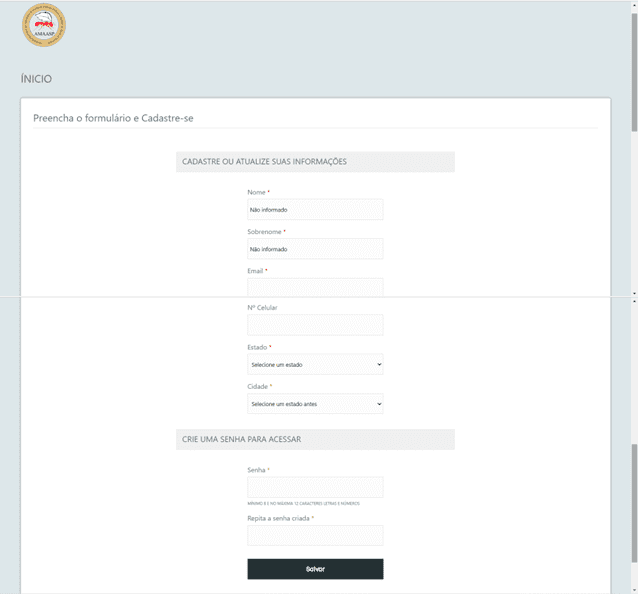
Task: Click the scroll up arrow of lower pane
Action: coord(634,301)
